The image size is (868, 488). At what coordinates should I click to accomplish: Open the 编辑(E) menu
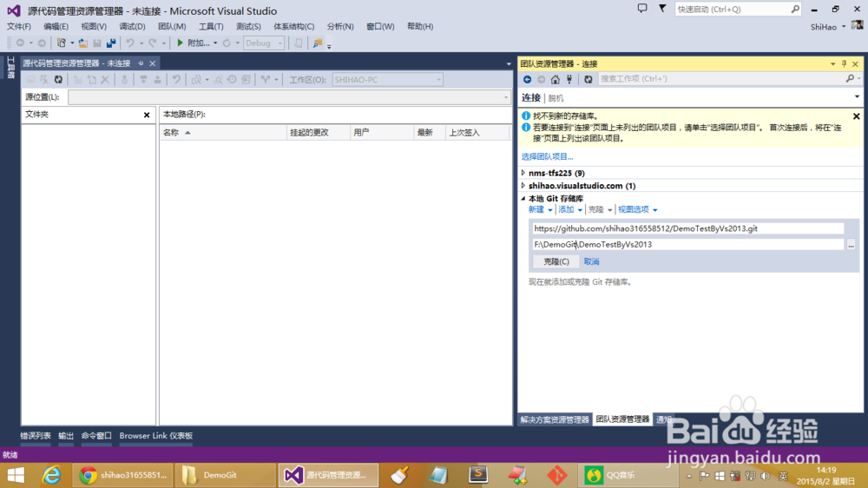[56, 26]
